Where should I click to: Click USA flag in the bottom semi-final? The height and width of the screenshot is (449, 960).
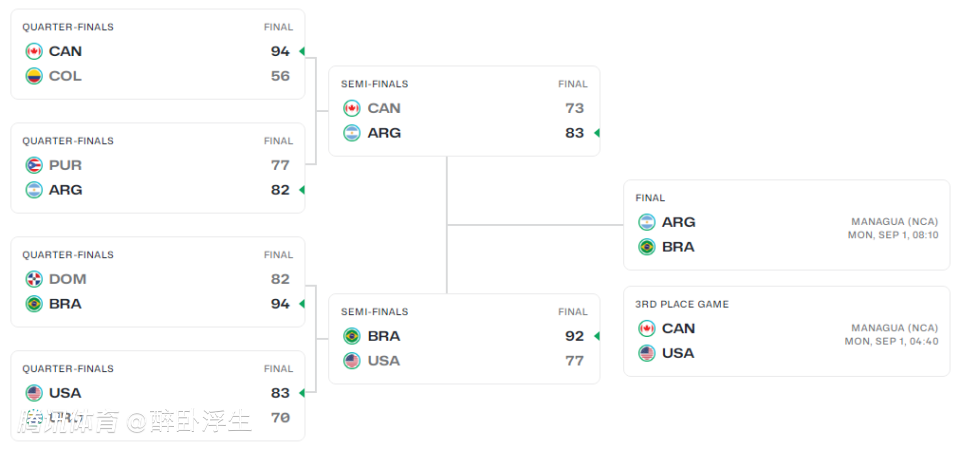pos(352,361)
